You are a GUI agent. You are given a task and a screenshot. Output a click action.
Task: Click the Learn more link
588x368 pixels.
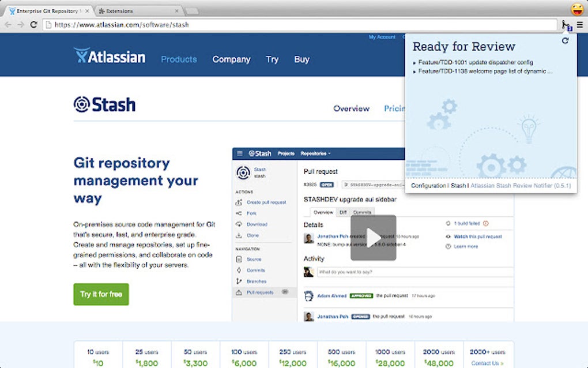click(x=466, y=246)
